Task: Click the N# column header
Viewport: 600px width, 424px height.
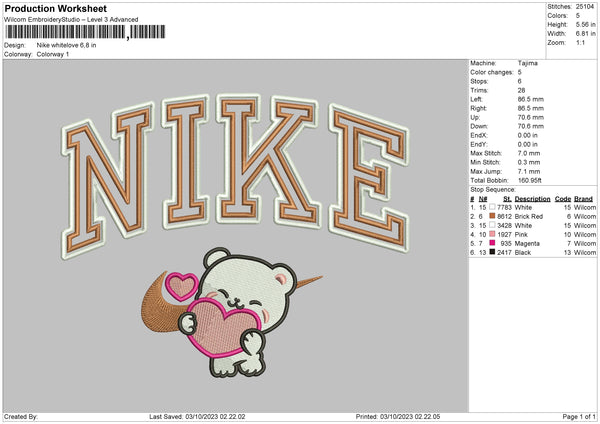Action: pos(483,199)
